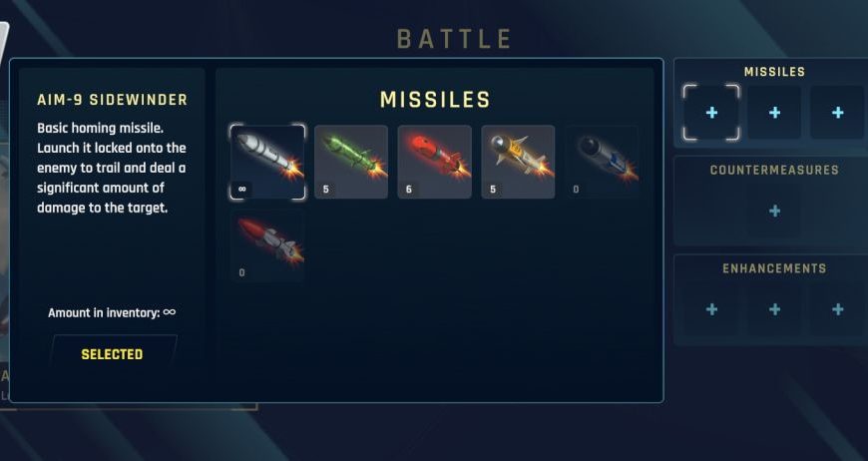Add to the middle Enhancements slot
The height and width of the screenshot is (461, 868).
pyautogui.click(x=774, y=309)
